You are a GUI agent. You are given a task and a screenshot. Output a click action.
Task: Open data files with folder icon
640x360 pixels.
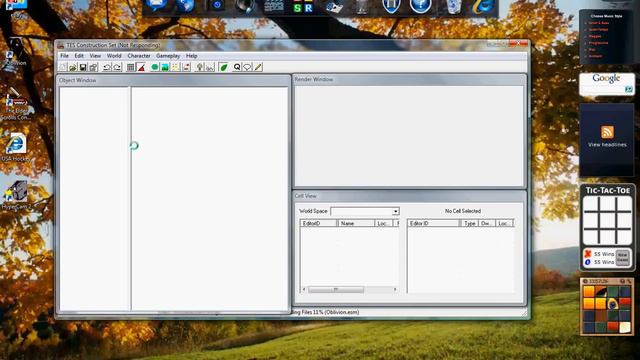coord(73,67)
